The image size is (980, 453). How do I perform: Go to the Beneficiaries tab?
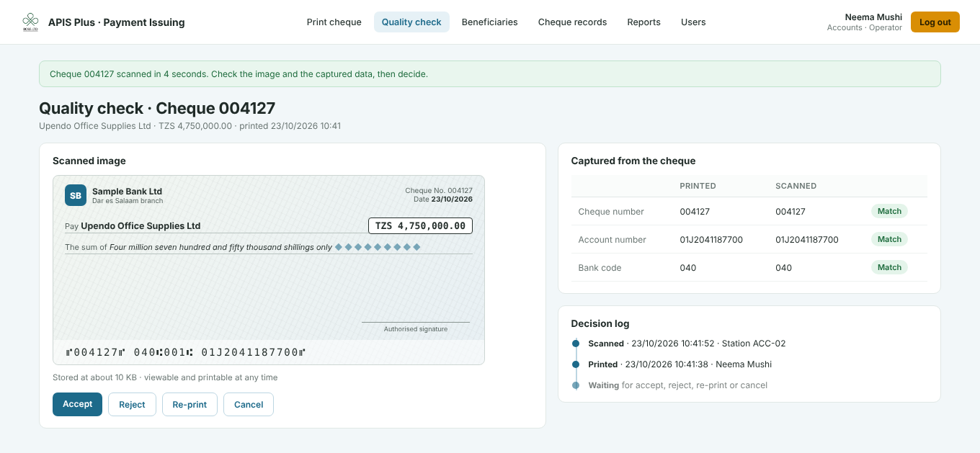490,22
